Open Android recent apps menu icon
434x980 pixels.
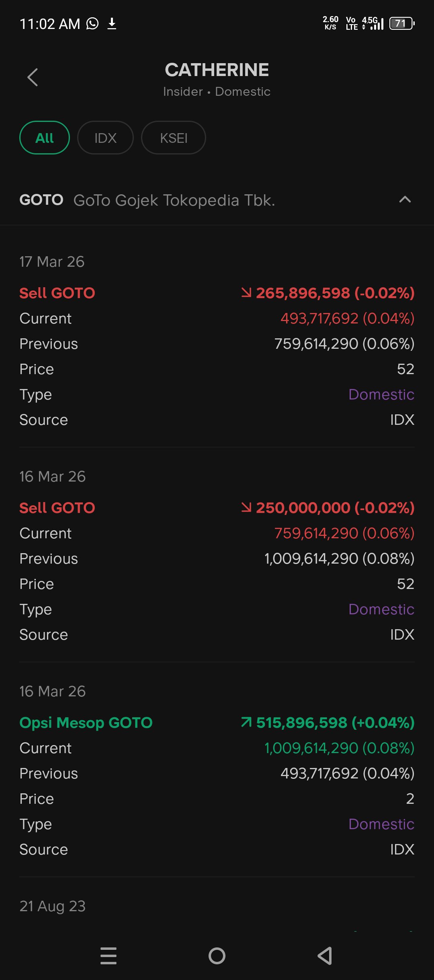pos(108,956)
